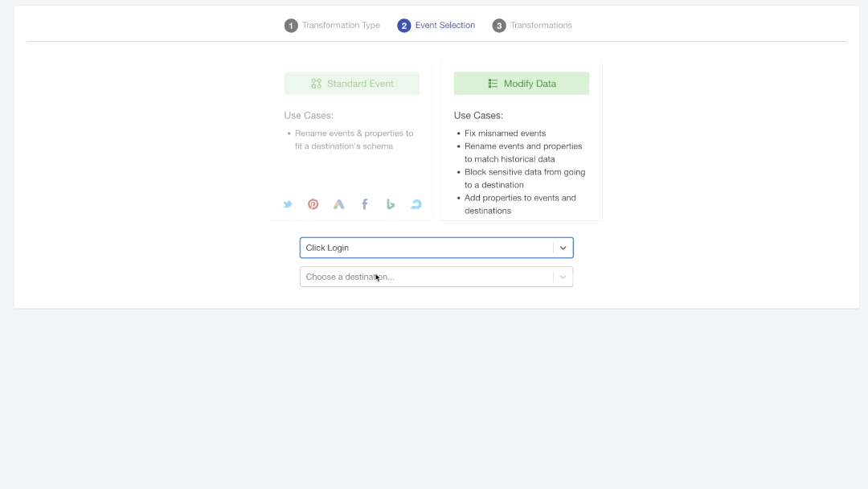Choose the Standard Event button text
Viewport: 868px width, 489px height.
tap(360, 84)
